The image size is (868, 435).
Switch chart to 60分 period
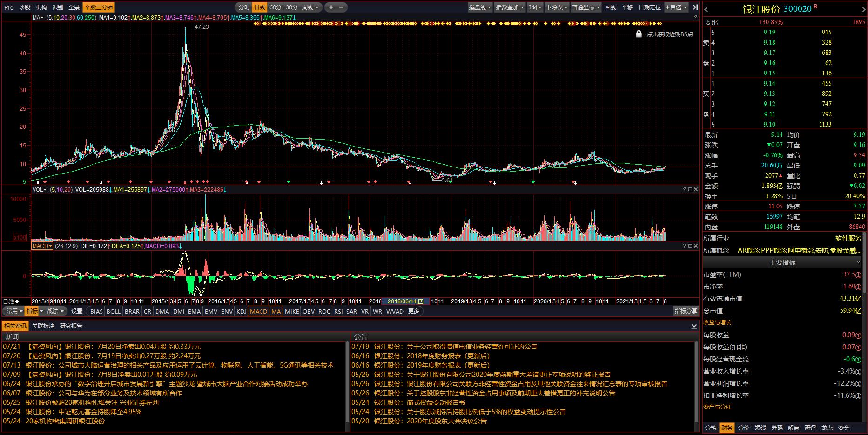coord(276,7)
